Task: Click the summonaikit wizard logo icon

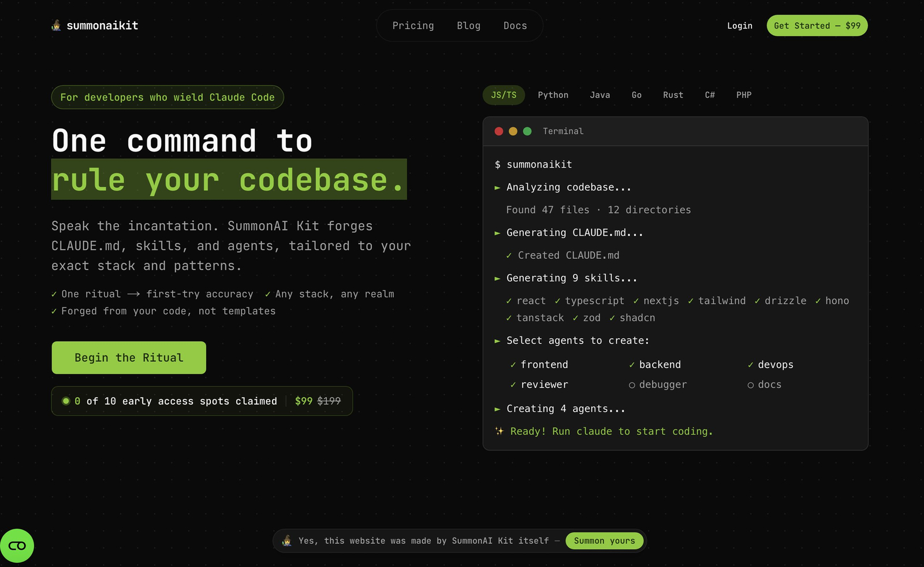Action: point(56,25)
